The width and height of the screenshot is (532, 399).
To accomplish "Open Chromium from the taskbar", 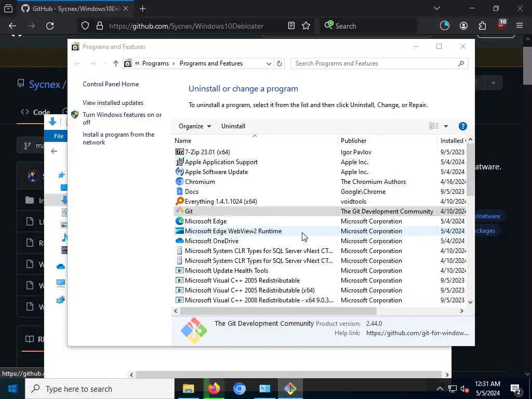I will click(239, 389).
